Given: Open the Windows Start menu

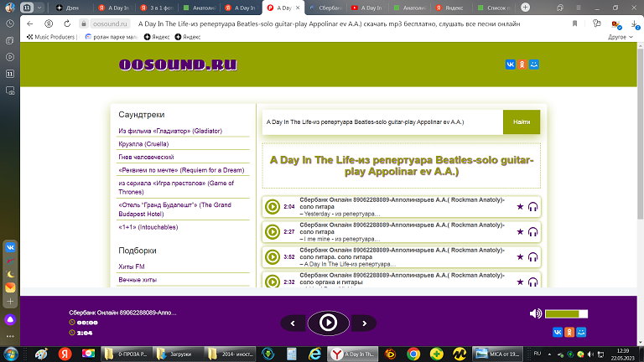Looking at the screenshot, I should pyautogui.click(x=10, y=354).
